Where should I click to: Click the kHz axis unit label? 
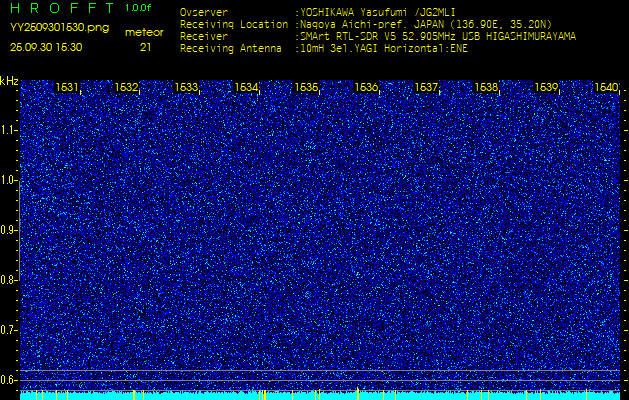coord(9,81)
